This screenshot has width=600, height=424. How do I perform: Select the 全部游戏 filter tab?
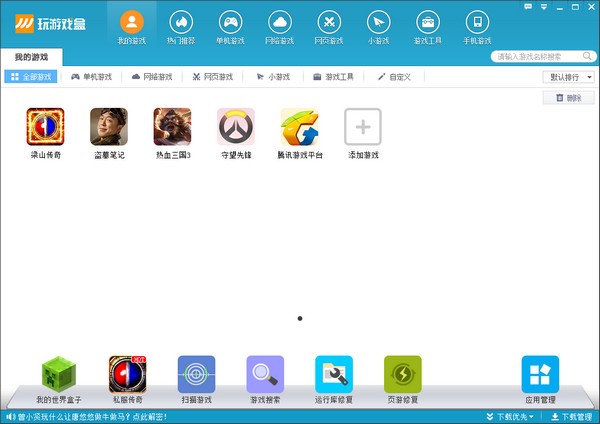[x=31, y=77]
